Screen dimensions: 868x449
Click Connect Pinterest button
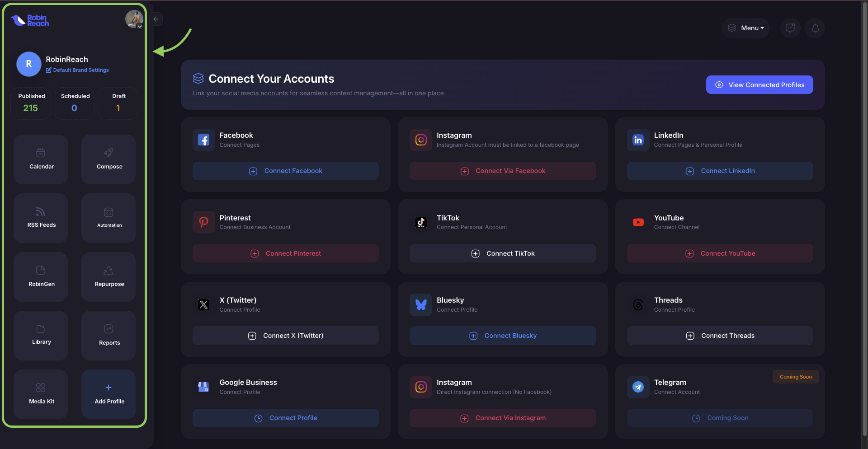(x=286, y=253)
